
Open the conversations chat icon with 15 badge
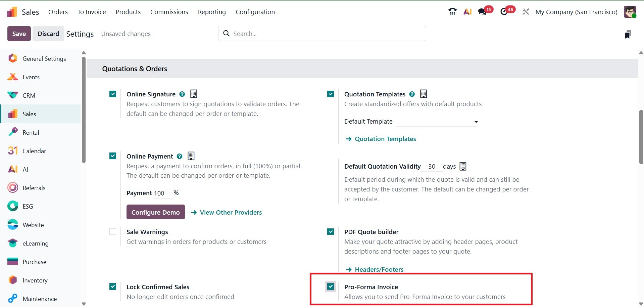(483, 12)
